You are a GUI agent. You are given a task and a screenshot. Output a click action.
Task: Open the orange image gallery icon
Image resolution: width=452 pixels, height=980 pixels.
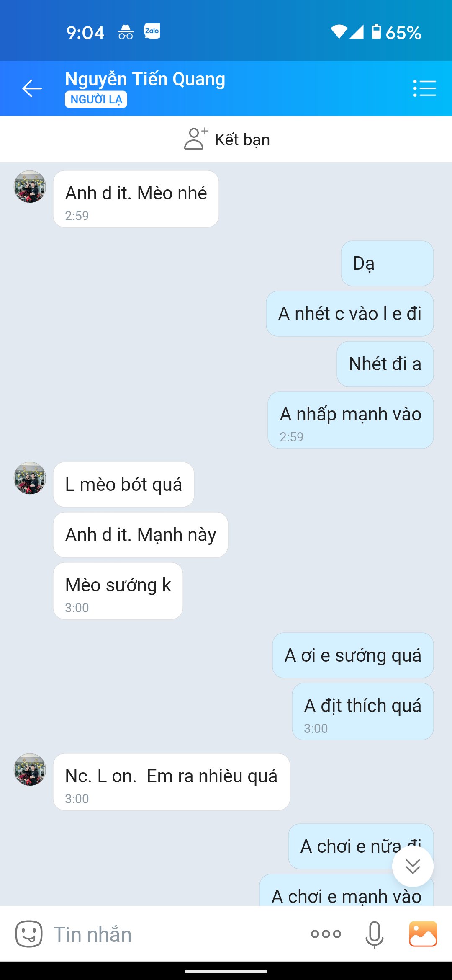(x=423, y=934)
